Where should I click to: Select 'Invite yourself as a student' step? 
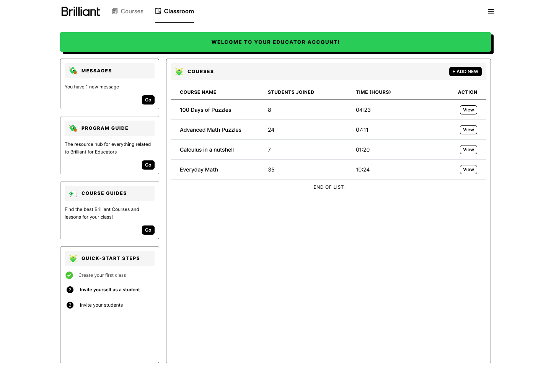coord(110,290)
